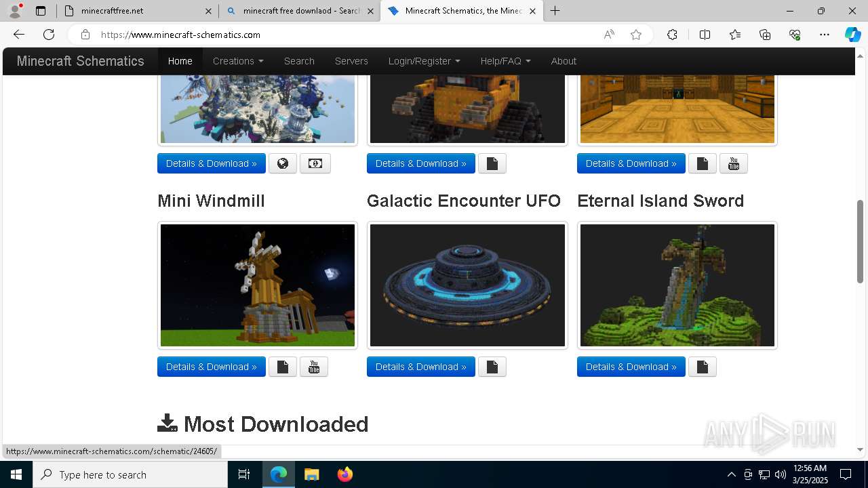The width and height of the screenshot is (868, 488).
Task: Open file icon under the wooden room schematic
Action: click(x=703, y=163)
